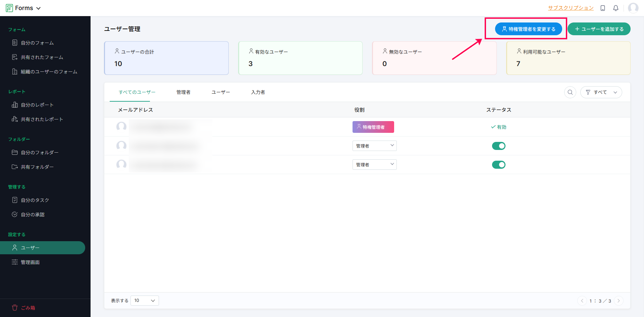Viewport: 644px width, 317px height.
Task: Click the next page pagination arrow
Action: (619, 301)
